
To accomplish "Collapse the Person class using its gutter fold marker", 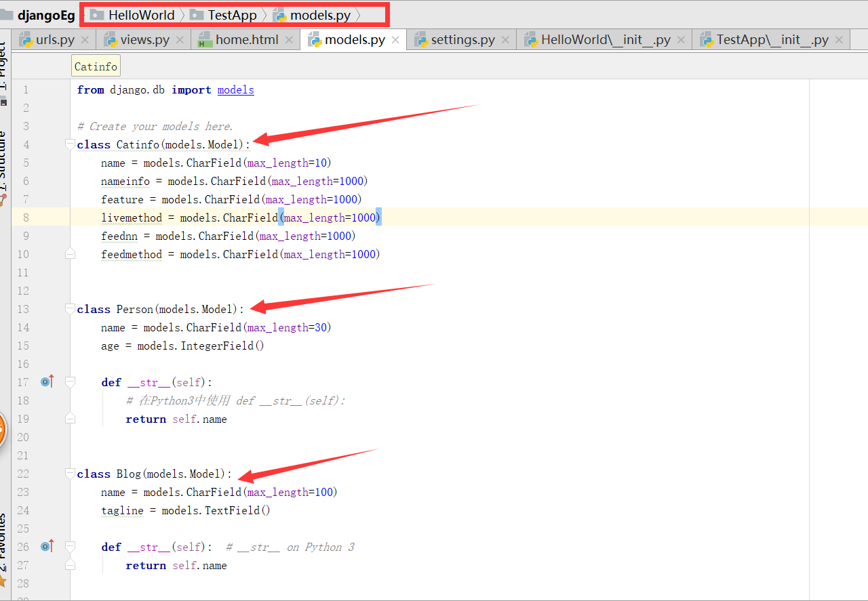I will tap(69, 308).
